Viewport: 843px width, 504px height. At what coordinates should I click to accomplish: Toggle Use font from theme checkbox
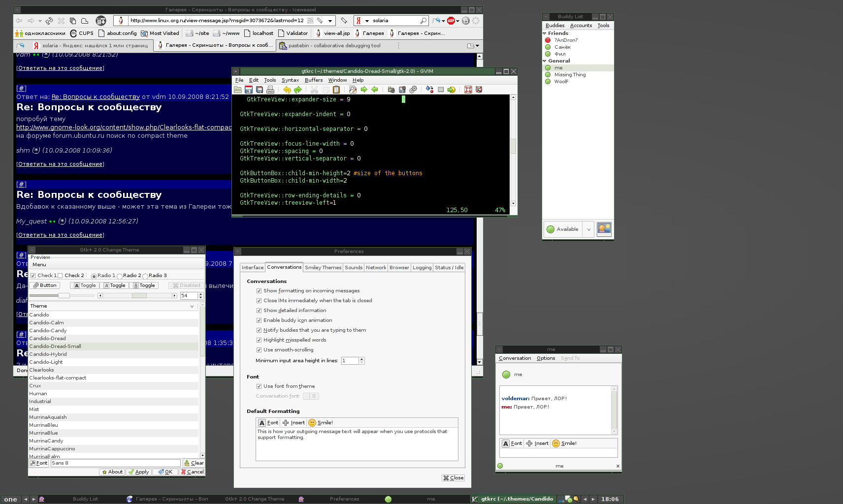[259, 386]
